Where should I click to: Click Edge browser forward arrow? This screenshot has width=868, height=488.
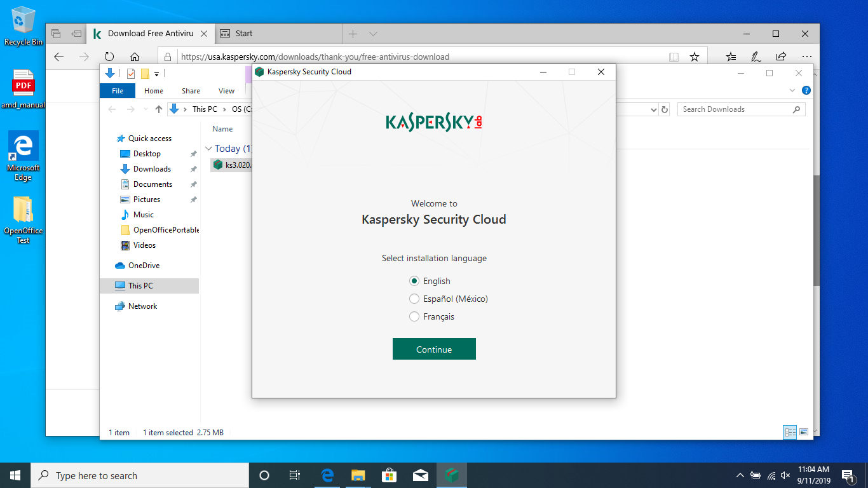tap(84, 57)
